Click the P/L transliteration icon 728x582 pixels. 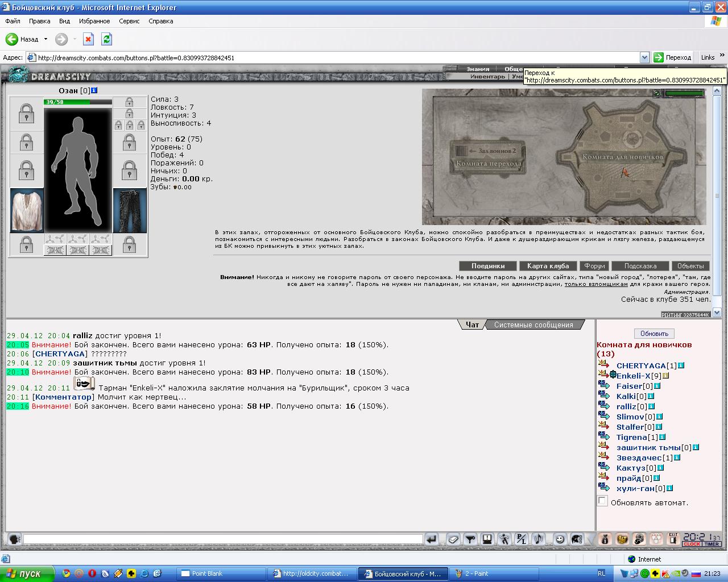click(x=522, y=539)
